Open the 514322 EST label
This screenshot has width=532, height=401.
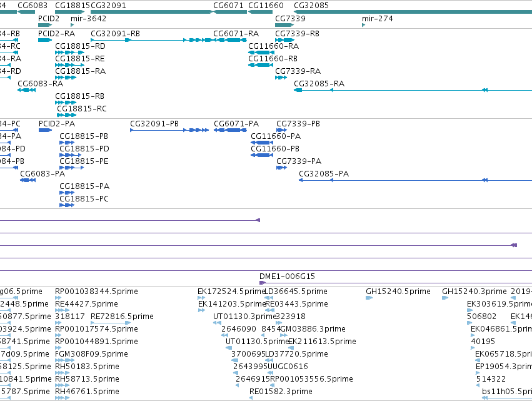point(491,379)
